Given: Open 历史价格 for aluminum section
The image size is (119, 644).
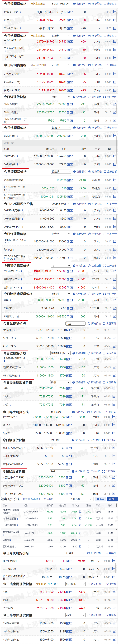Looking at the screenshot, I should pyautogui.click(x=95, y=36).
